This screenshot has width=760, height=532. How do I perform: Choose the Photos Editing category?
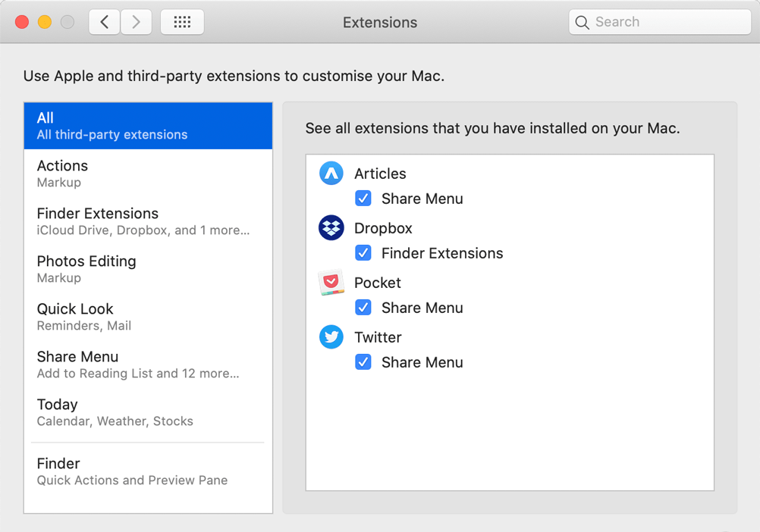tap(148, 268)
